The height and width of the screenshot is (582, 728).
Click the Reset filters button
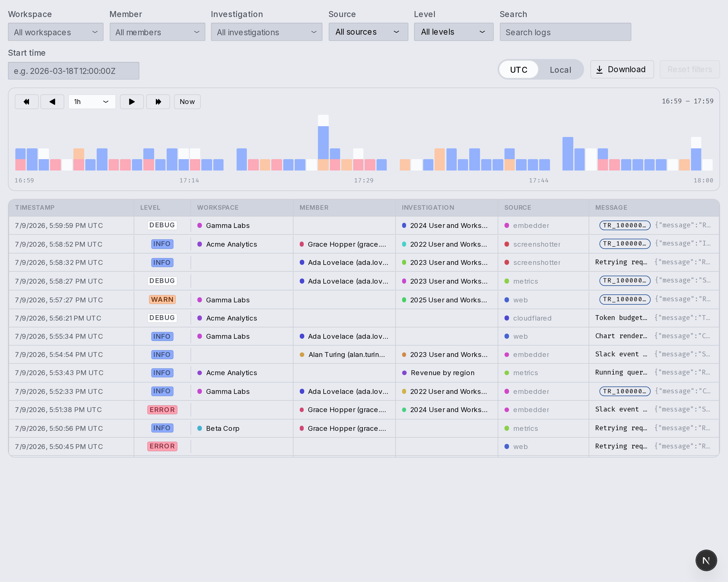690,70
